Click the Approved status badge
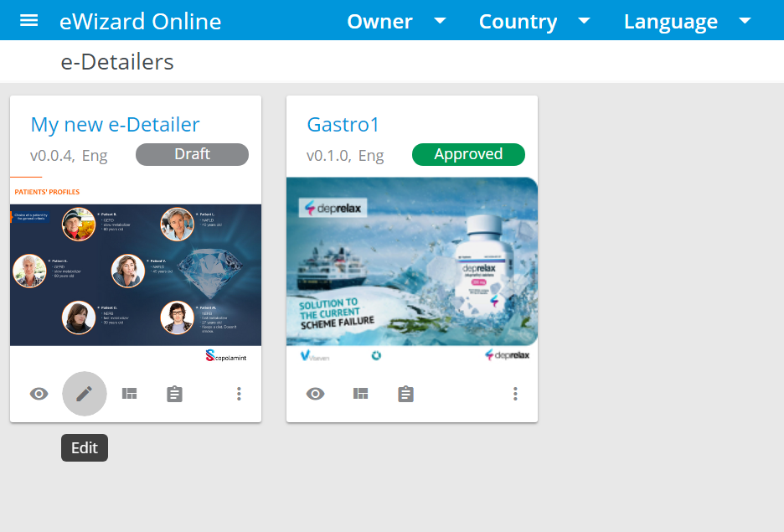Image resolution: width=784 pixels, height=532 pixels. 468,154
